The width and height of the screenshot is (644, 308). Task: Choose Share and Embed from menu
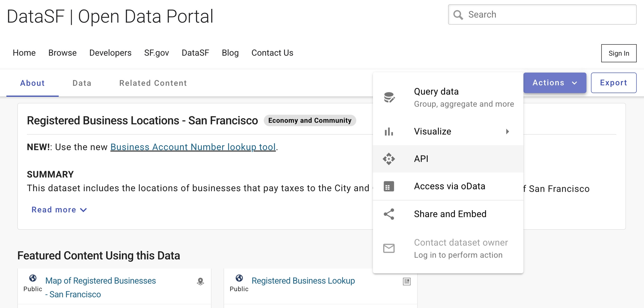click(x=450, y=214)
